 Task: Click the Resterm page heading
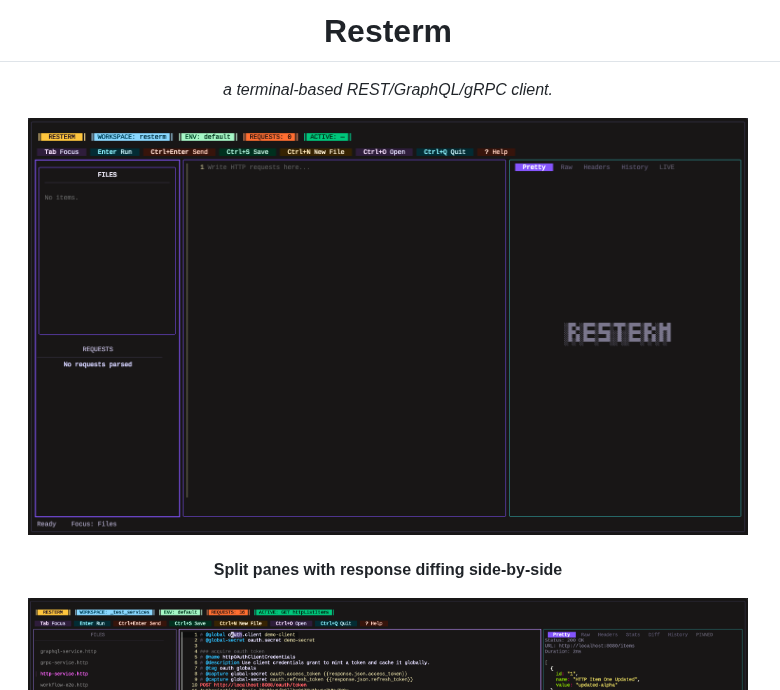click(x=388, y=31)
